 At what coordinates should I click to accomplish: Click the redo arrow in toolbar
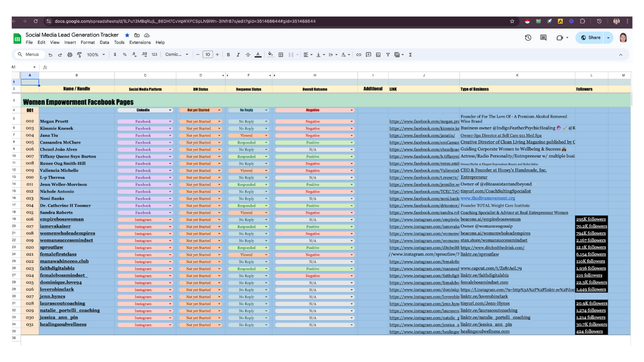(x=60, y=55)
